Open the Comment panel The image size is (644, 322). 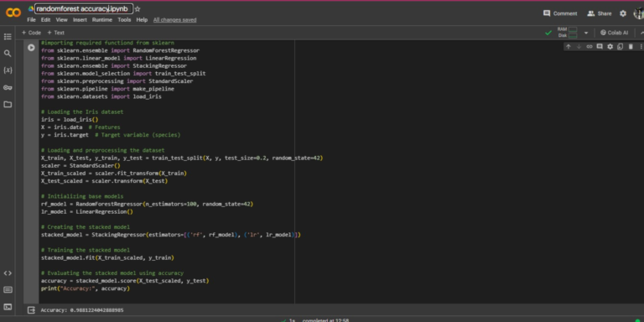560,13
